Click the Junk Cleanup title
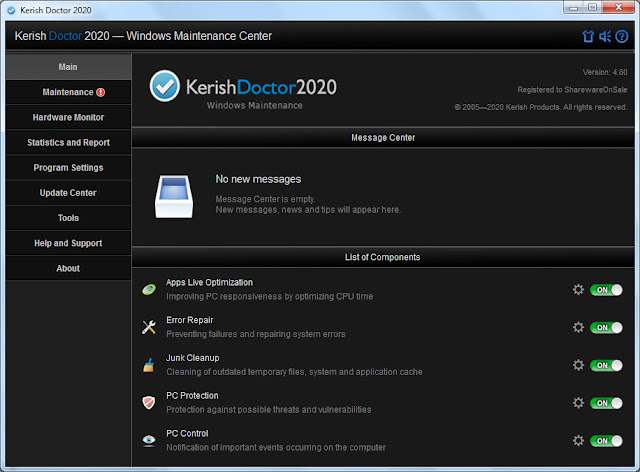Viewport: 640px width, 472px height. [193, 358]
